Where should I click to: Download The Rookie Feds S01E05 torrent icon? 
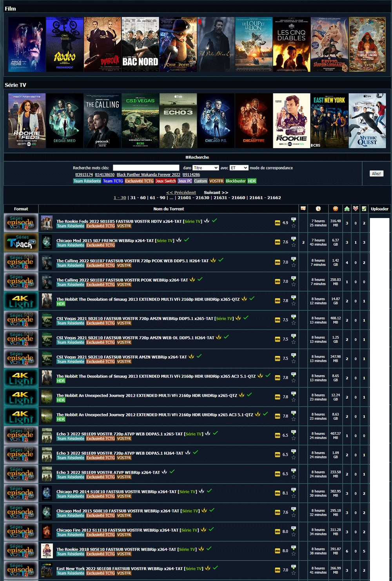(x=294, y=220)
